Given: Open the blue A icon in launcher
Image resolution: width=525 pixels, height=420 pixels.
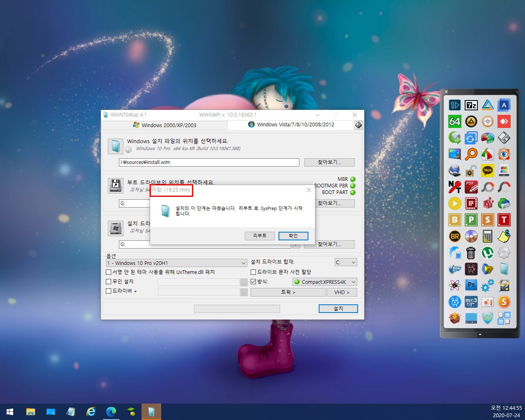Looking at the screenshot, I should [x=504, y=105].
